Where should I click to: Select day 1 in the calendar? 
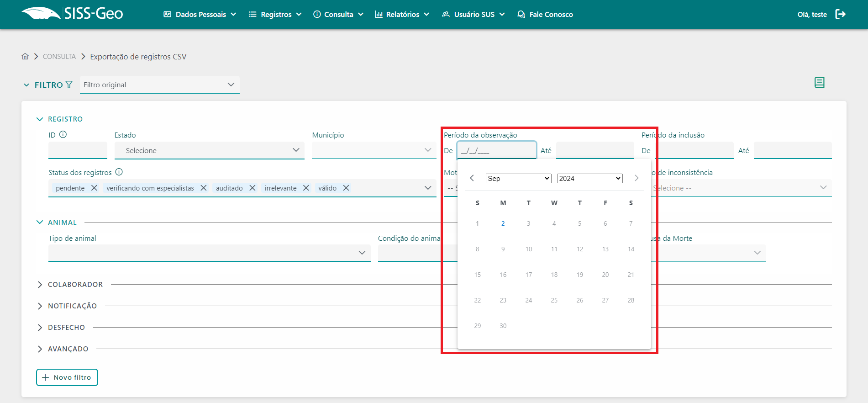click(477, 223)
